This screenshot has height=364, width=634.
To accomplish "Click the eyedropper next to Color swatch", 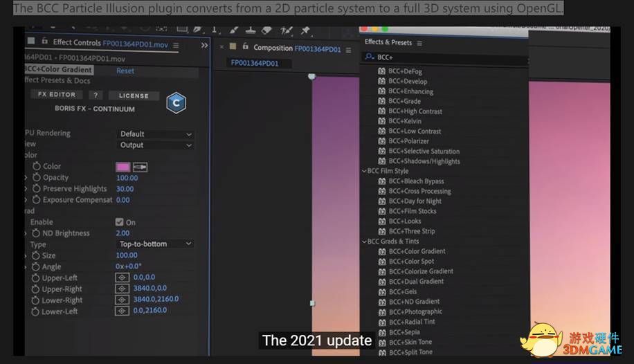I will click(140, 167).
